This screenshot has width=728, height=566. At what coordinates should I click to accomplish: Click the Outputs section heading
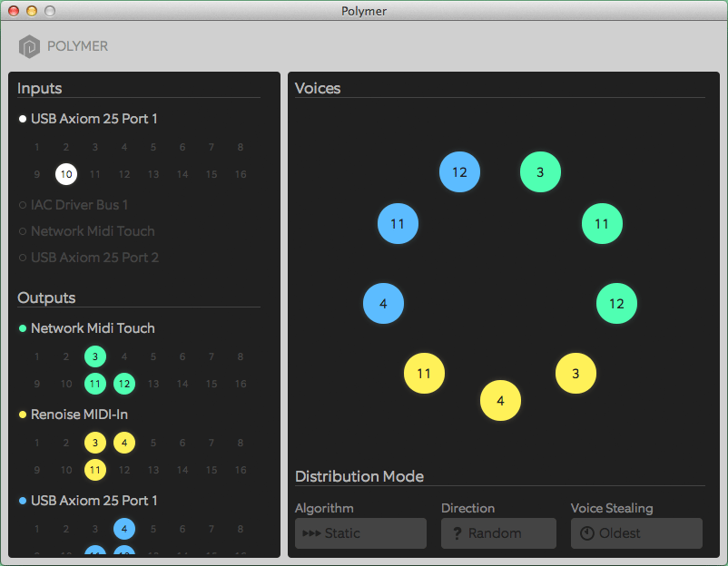[x=46, y=298]
